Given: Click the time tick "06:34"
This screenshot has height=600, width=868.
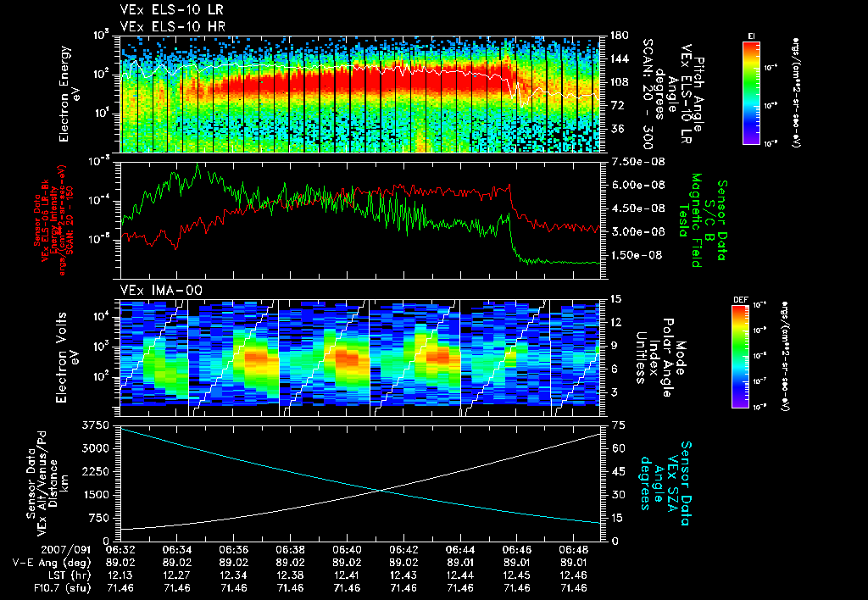Looking at the screenshot, I should 177,550.
